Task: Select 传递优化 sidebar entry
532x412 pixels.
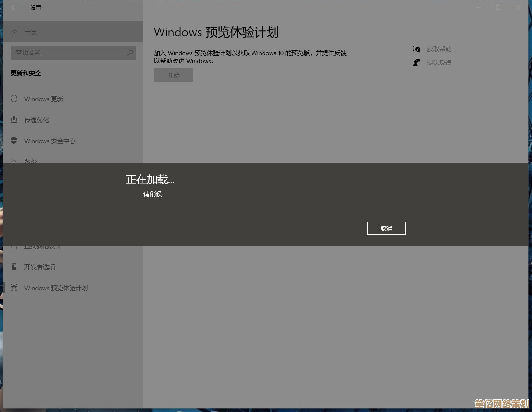Action: [x=36, y=120]
